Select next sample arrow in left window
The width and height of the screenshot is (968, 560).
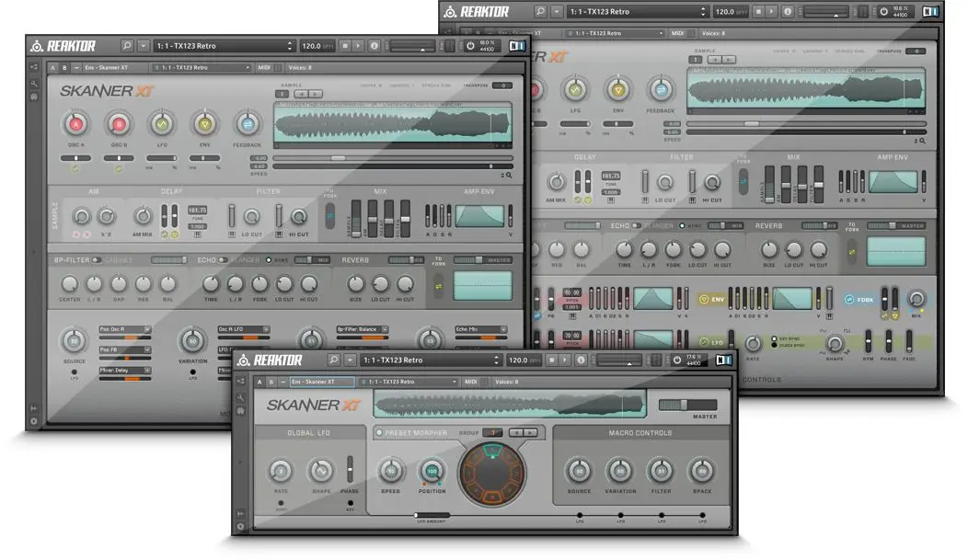click(x=316, y=94)
